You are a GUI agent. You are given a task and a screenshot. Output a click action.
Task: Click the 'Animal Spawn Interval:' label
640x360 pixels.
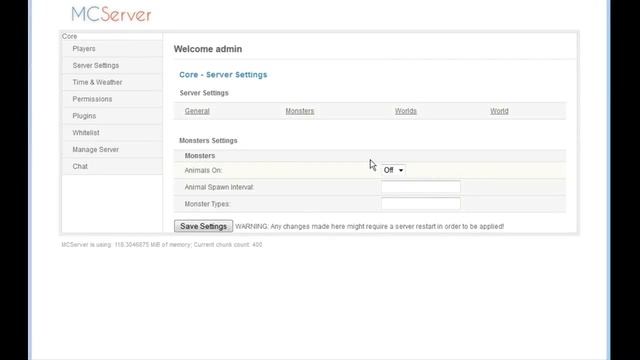pyautogui.click(x=219, y=187)
